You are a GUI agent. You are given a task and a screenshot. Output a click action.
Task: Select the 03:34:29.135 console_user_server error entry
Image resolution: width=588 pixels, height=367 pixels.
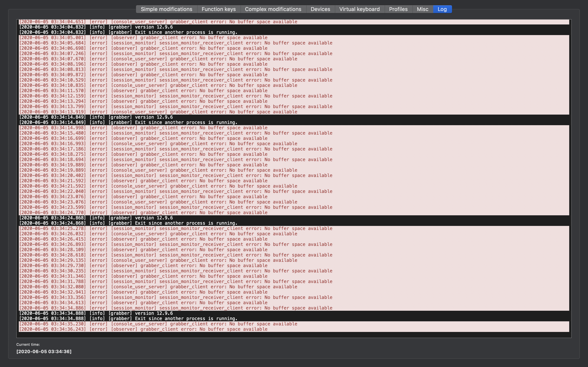(158, 260)
